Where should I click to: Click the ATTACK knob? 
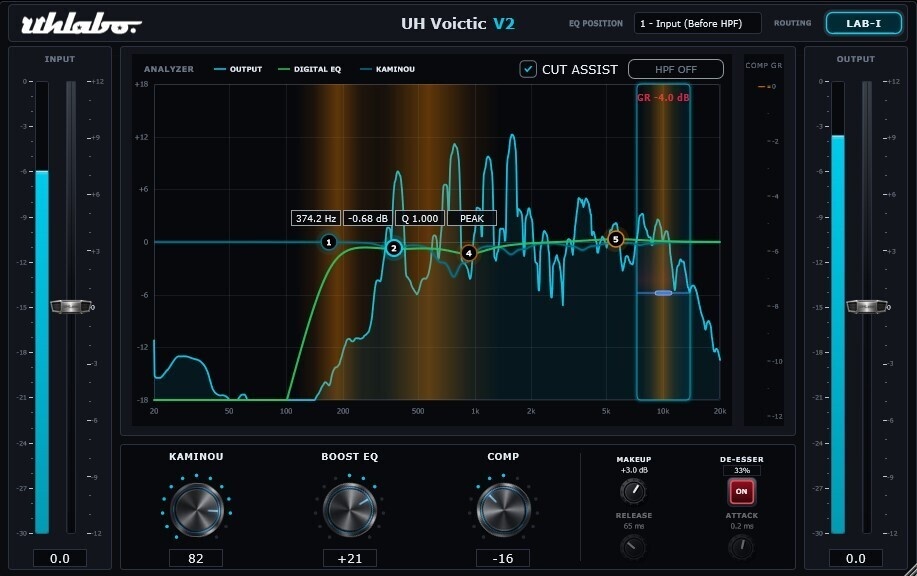[742, 547]
